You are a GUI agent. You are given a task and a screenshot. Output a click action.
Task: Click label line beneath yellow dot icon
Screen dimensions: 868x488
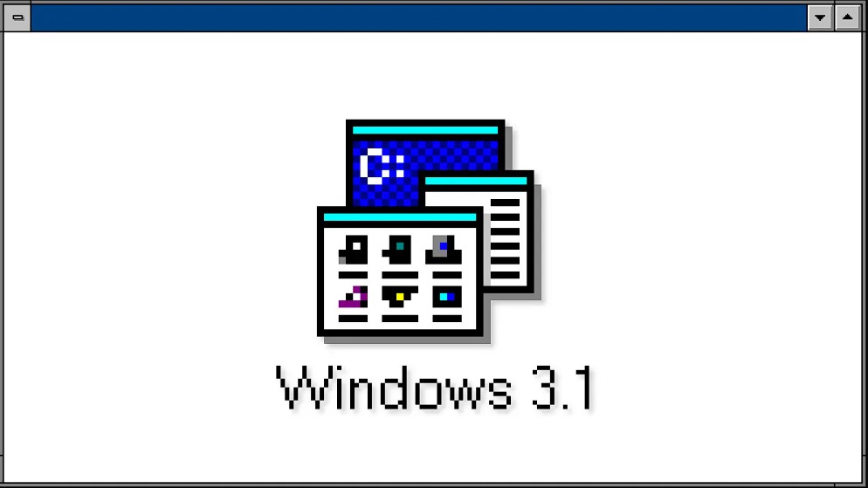point(400,318)
